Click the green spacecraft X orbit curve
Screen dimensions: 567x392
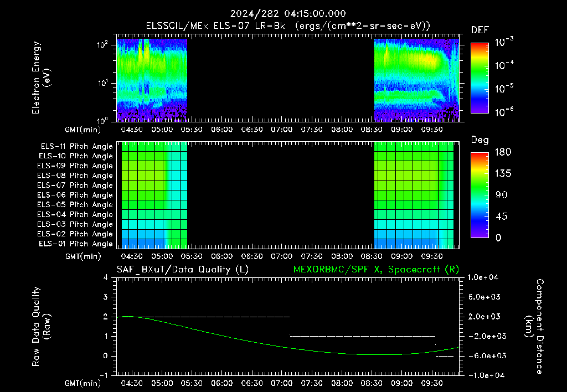point(288,336)
